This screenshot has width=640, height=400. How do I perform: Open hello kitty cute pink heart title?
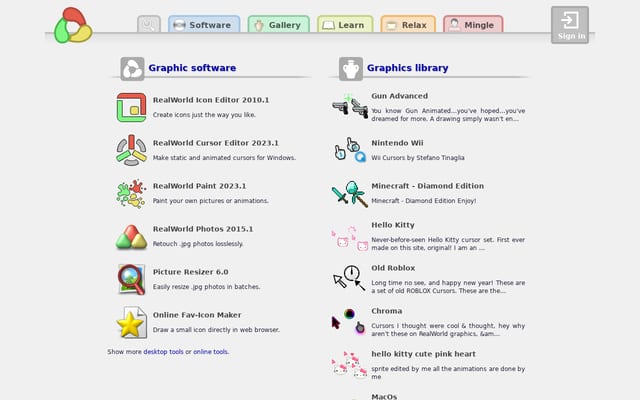click(x=423, y=354)
